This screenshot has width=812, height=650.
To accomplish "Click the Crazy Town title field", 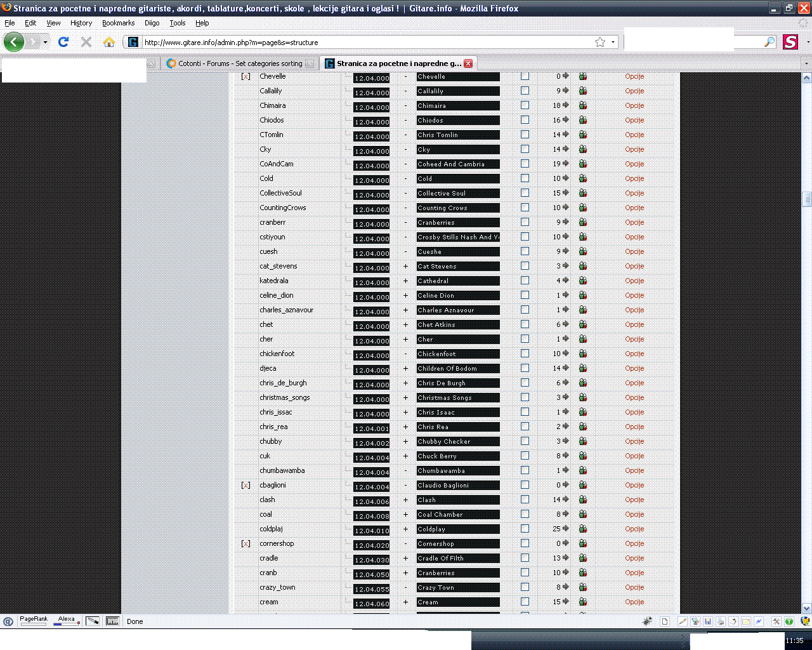I will point(457,588).
